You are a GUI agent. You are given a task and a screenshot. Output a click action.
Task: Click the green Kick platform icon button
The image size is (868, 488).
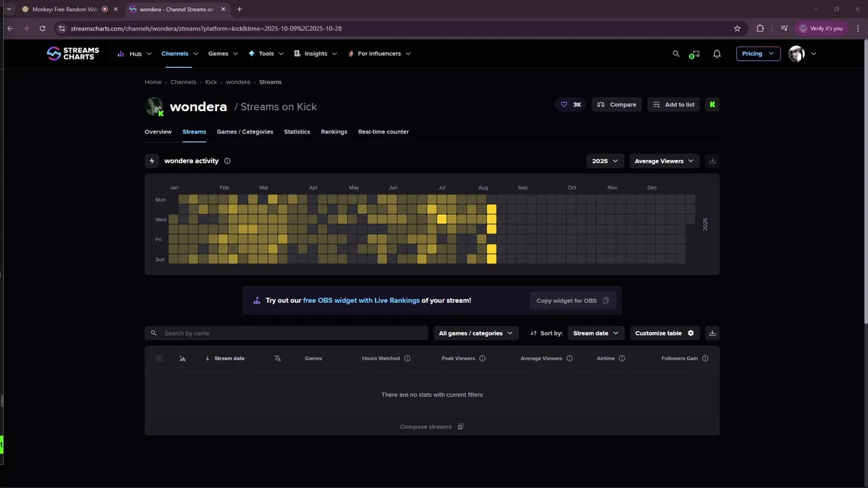tap(712, 104)
